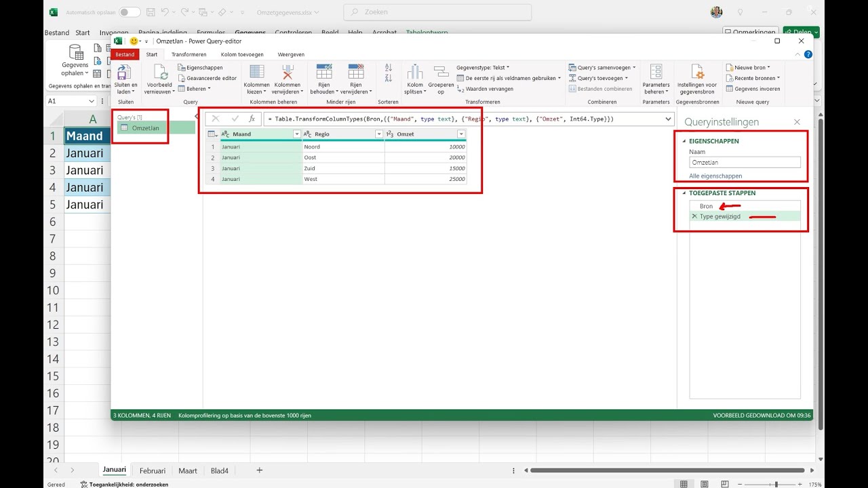The image size is (868, 488).
Task: Click the Alle eigenschappen link
Action: 715,176
